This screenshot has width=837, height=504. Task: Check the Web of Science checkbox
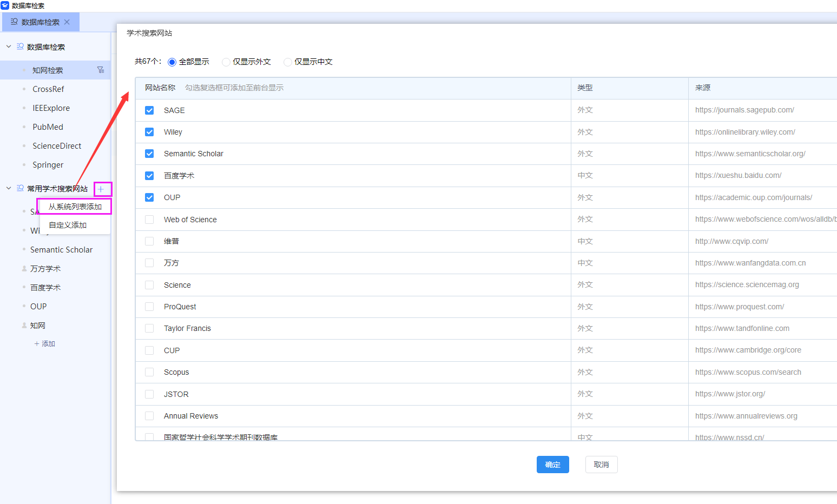click(149, 220)
